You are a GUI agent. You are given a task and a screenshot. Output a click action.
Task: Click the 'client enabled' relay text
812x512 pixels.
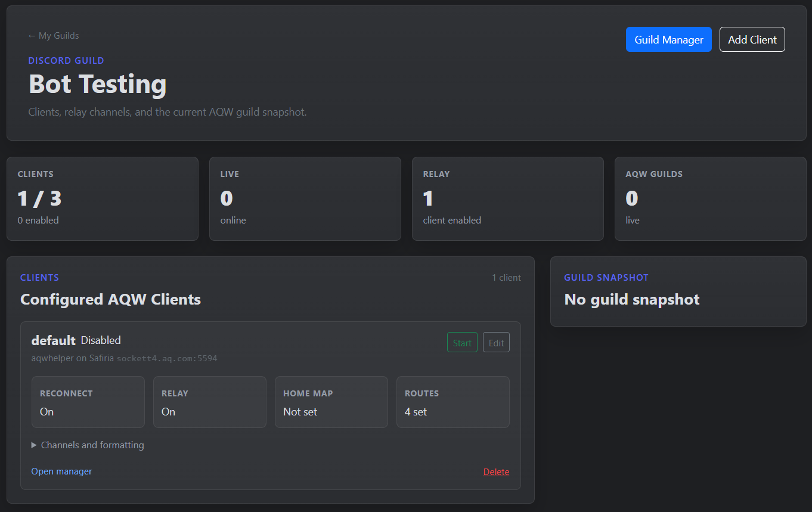tap(452, 221)
